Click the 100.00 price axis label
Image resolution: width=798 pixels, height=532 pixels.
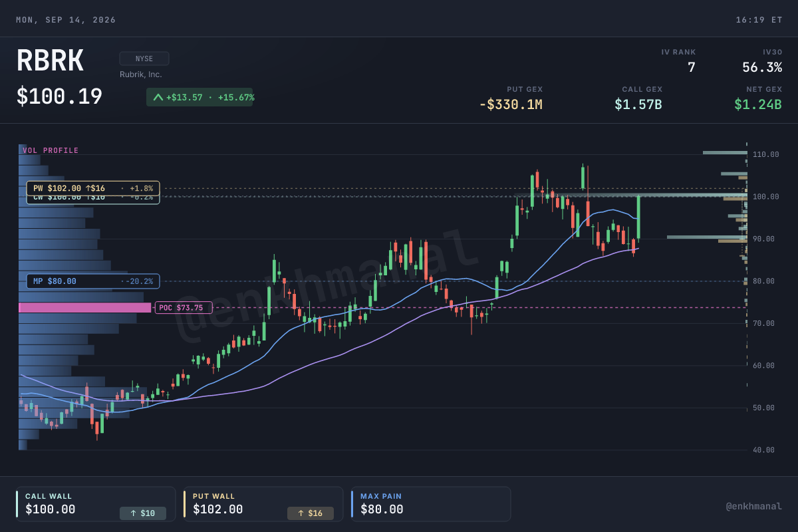click(x=766, y=197)
